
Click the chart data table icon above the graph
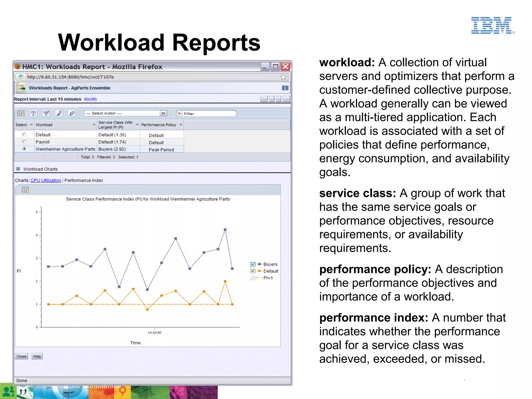point(25,190)
